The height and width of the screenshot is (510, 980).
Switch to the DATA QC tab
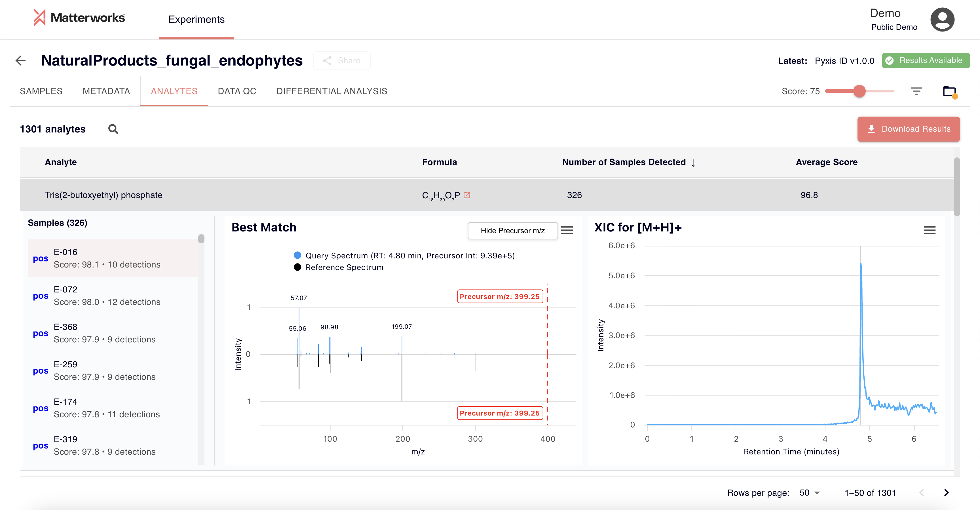coord(236,91)
